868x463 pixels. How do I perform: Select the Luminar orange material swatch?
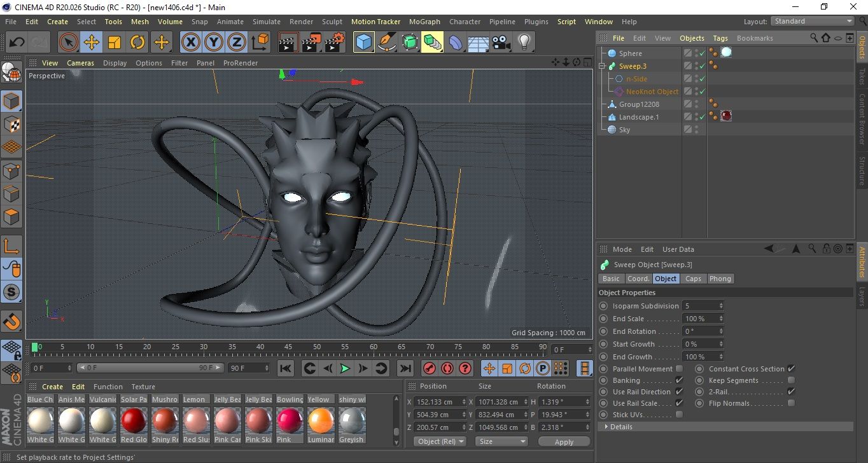(x=321, y=422)
